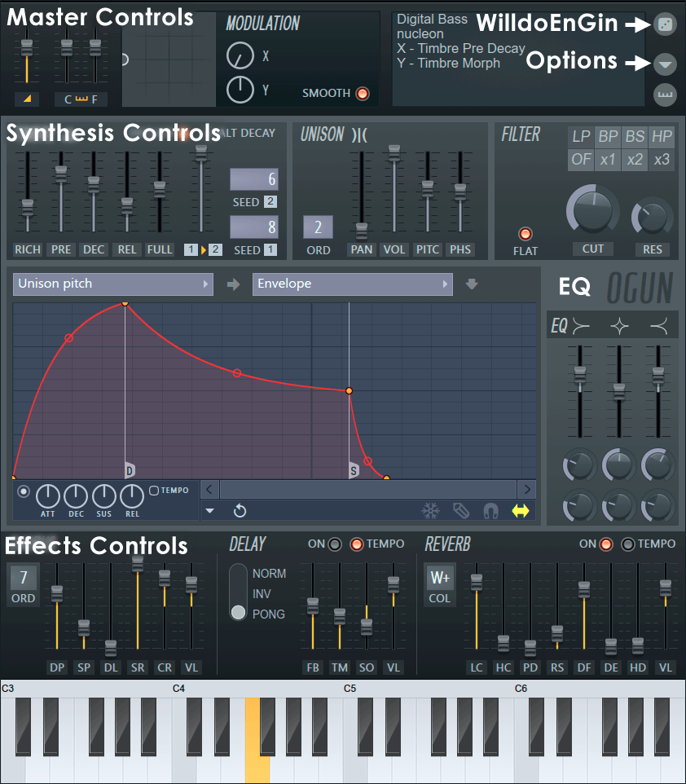Select the low shelf EQ band icon
This screenshot has height=784, width=686.
point(580,325)
